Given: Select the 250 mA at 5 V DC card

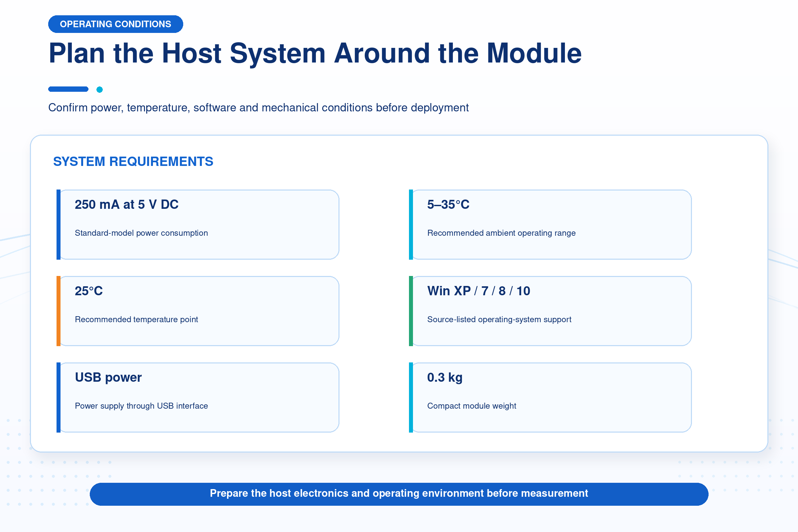Looking at the screenshot, I should pyautogui.click(x=198, y=225).
